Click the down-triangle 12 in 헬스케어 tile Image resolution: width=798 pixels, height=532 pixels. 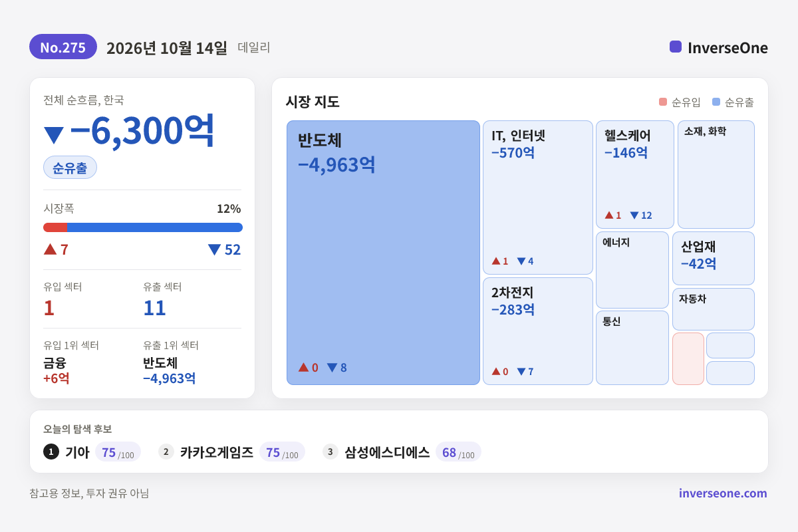pos(641,215)
